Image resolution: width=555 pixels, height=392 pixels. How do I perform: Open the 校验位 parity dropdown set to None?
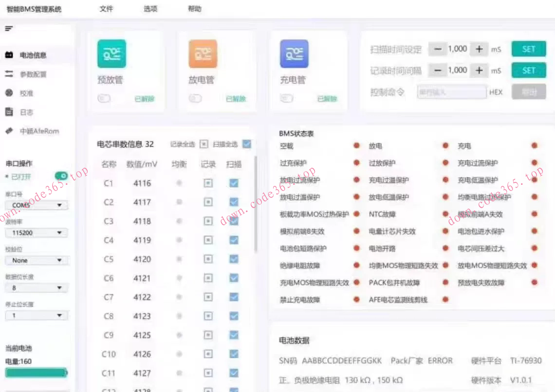tap(36, 260)
